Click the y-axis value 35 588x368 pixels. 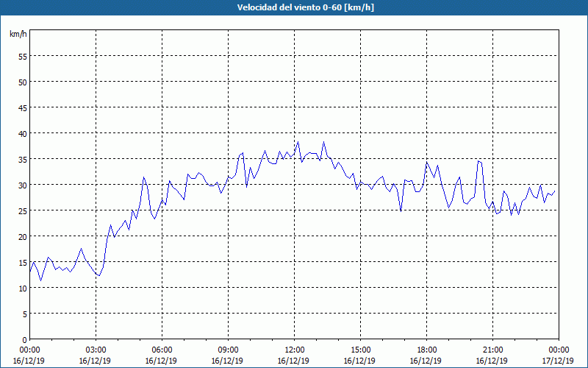pos(23,160)
